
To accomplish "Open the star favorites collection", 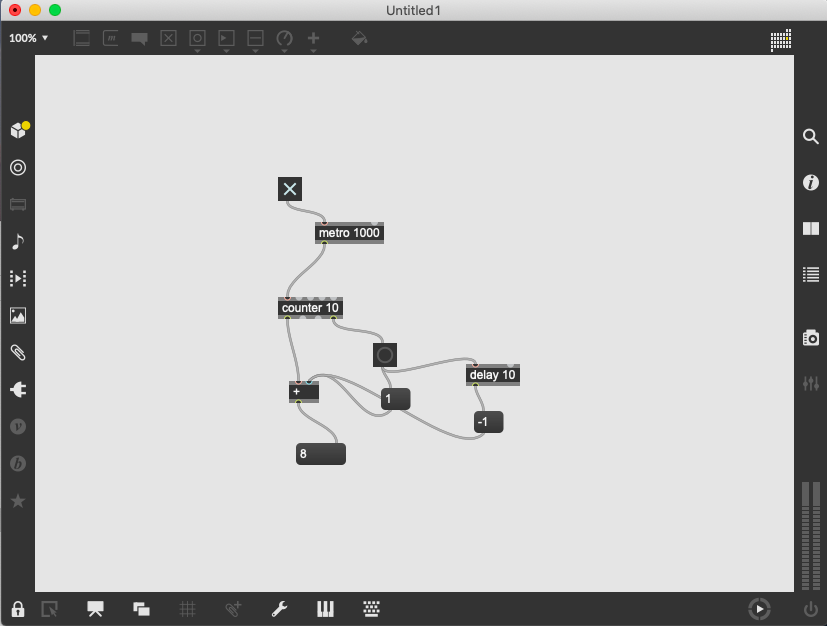I will (18, 500).
